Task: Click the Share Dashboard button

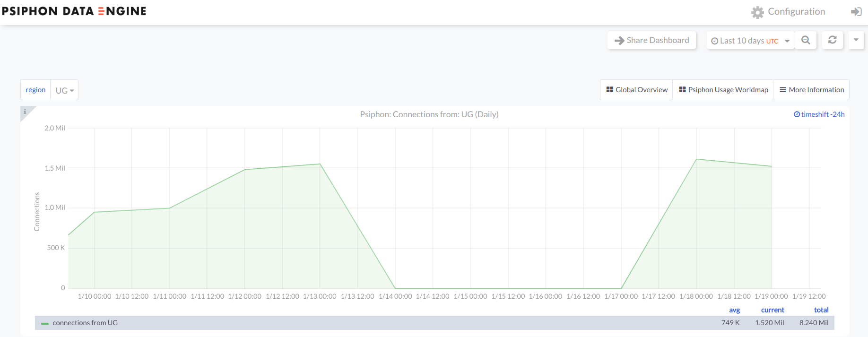Action: [x=651, y=40]
